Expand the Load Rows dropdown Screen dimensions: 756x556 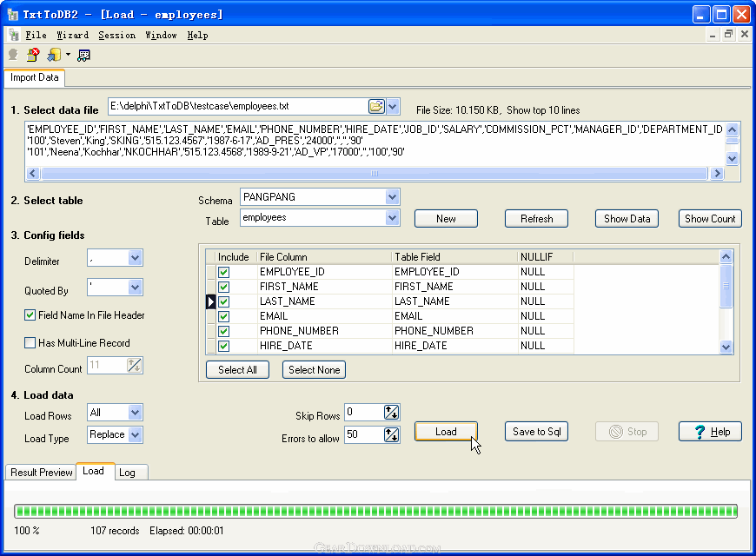pyautogui.click(x=135, y=413)
